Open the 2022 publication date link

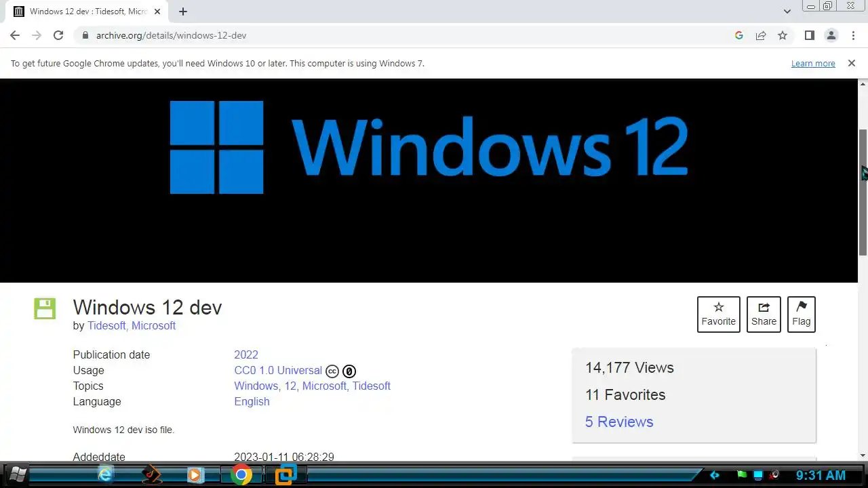246,354
